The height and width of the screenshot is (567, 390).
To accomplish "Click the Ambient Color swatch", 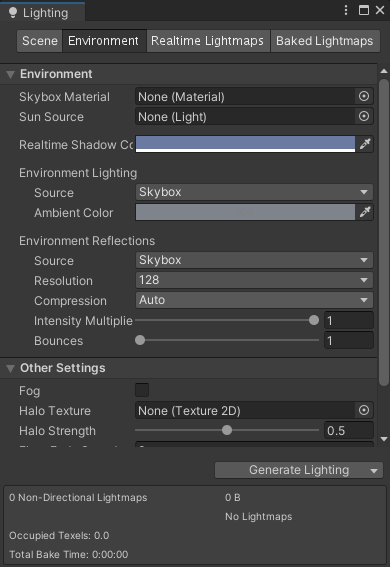I will pyautogui.click(x=245, y=212).
